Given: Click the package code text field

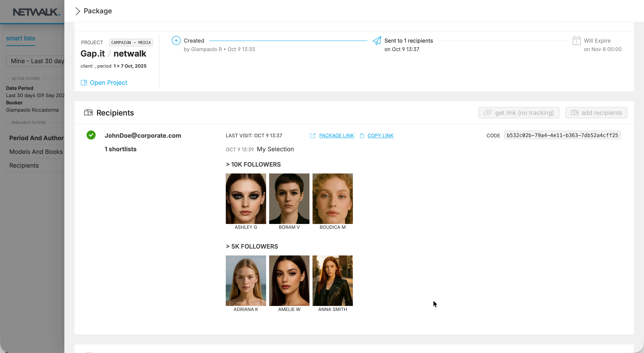Looking at the screenshot, I should pyautogui.click(x=562, y=135).
